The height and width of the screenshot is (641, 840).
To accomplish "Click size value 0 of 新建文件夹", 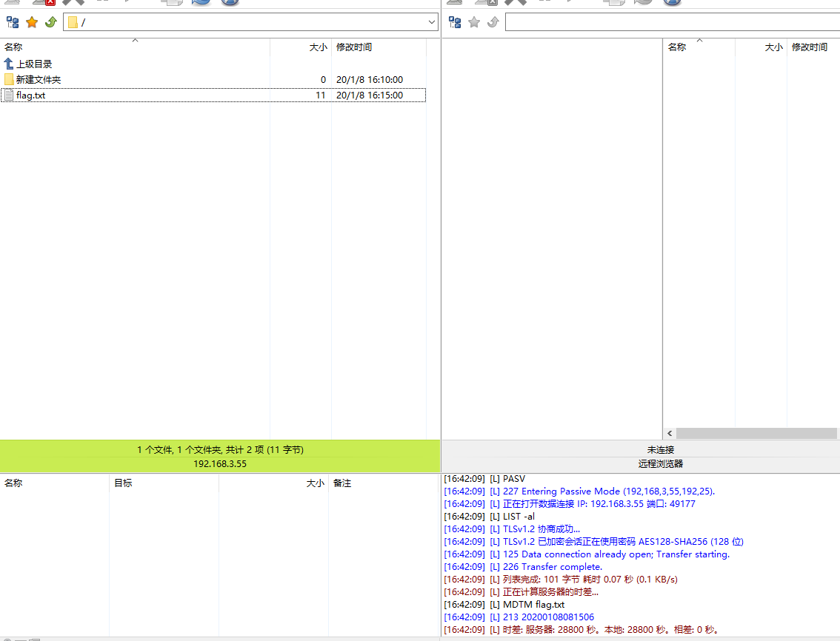I will point(323,79).
